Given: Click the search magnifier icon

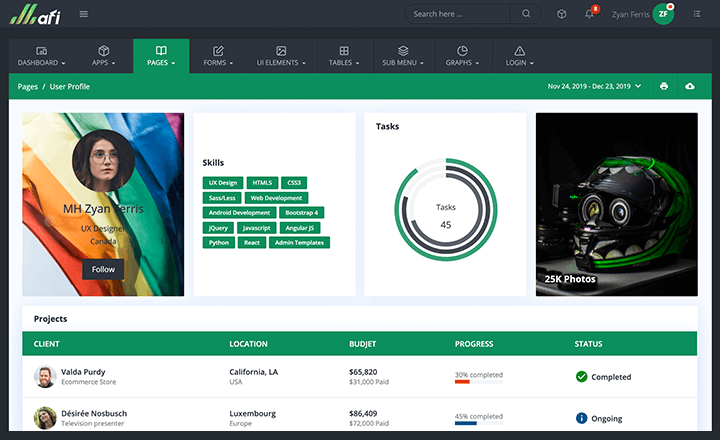Looking at the screenshot, I should (x=526, y=14).
